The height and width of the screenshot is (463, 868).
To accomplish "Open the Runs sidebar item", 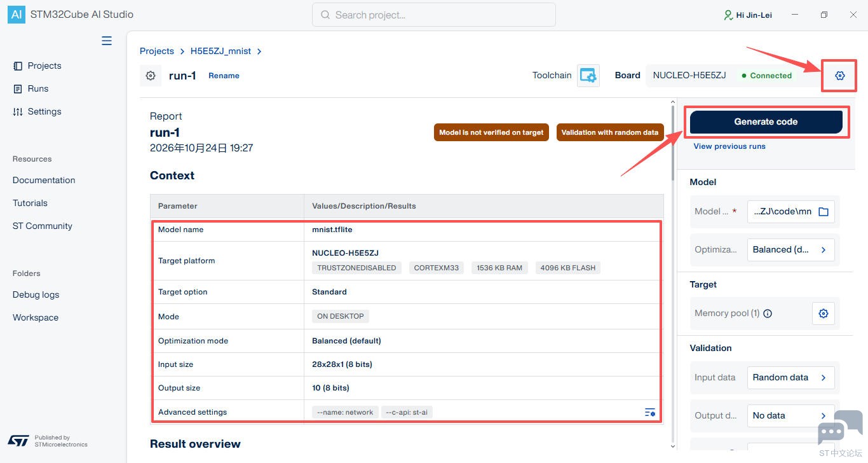I will (x=31, y=88).
